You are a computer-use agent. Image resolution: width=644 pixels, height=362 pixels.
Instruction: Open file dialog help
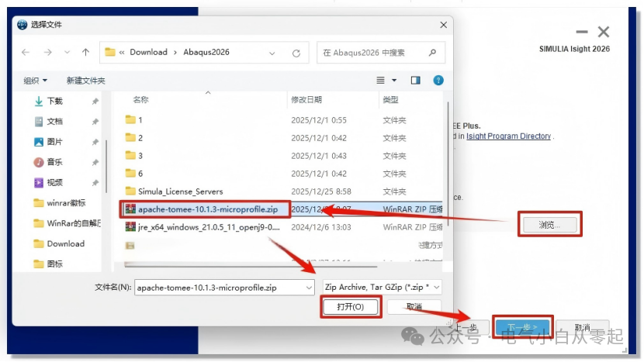[438, 80]
